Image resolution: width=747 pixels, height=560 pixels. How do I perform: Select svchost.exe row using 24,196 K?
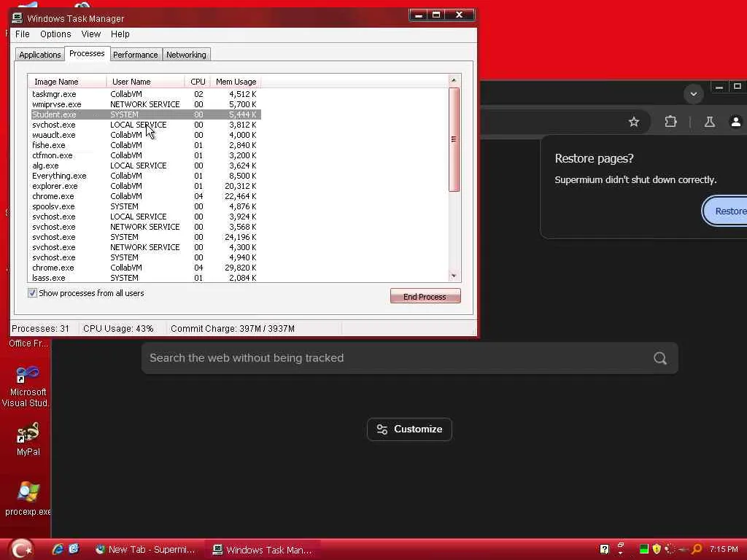click(144, 237)
